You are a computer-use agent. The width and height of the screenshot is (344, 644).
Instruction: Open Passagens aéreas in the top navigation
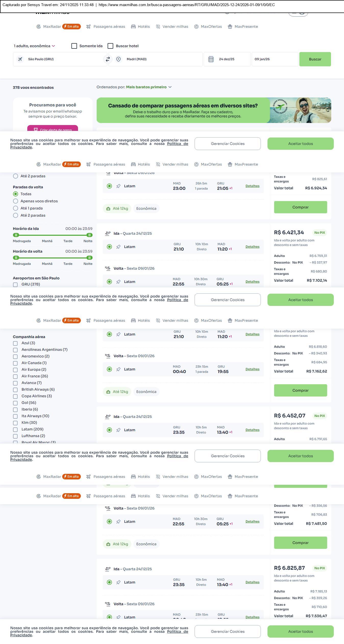click(109, 27)
